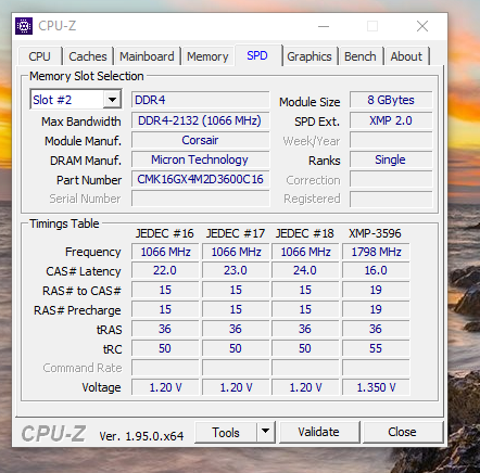Click the 1798 MHz XMP frequency cell
The image size is (480, 473).
[x=376, y=252]
